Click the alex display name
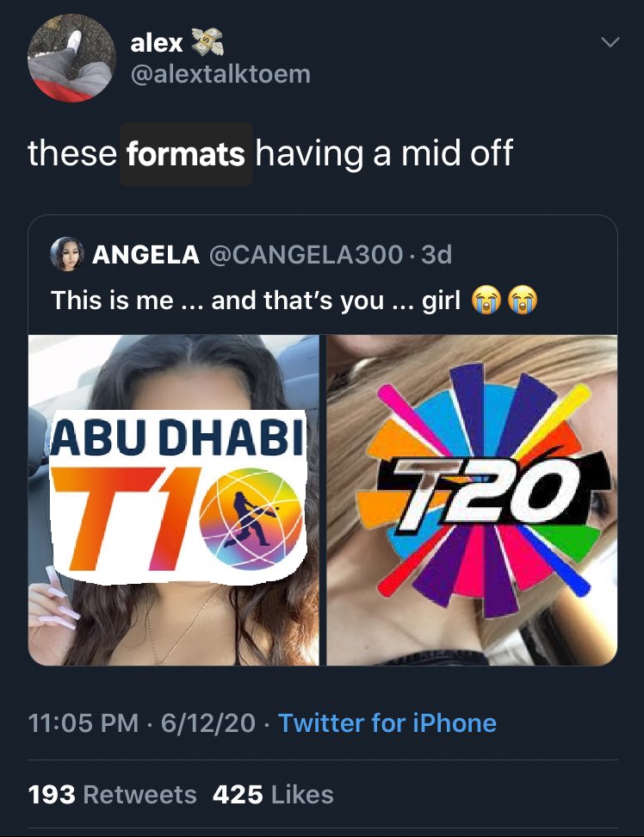This screenshot has width=644, height=837. click(x=157, y=42)
